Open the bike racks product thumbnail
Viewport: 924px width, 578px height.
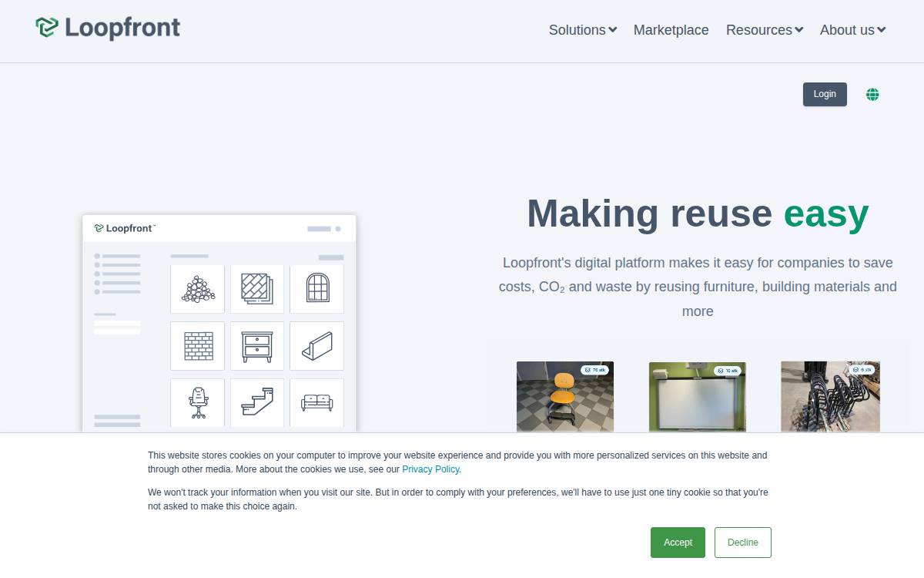click(830, 396)
